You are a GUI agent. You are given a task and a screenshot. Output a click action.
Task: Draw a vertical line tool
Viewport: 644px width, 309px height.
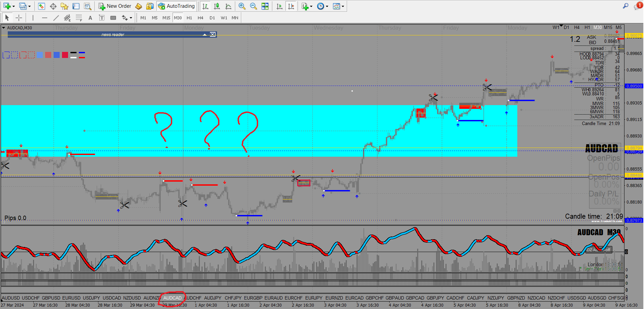pyautogui.click(x=33, y=18)
